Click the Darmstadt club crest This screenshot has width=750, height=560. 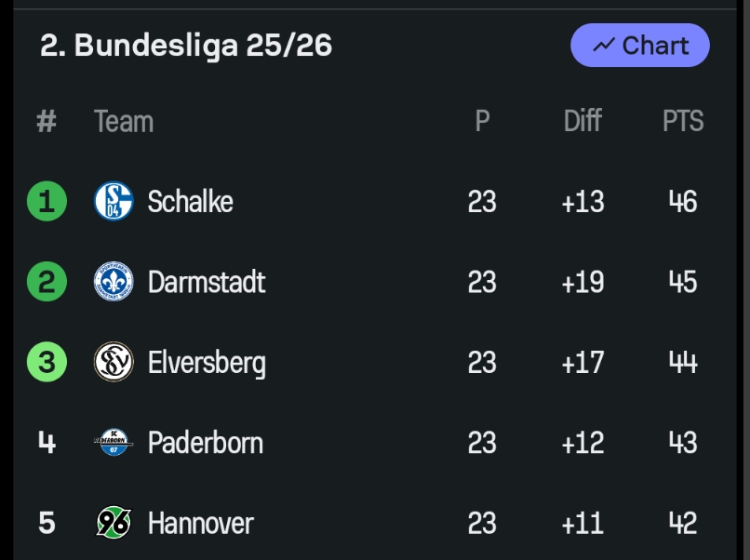click(114, 282)
